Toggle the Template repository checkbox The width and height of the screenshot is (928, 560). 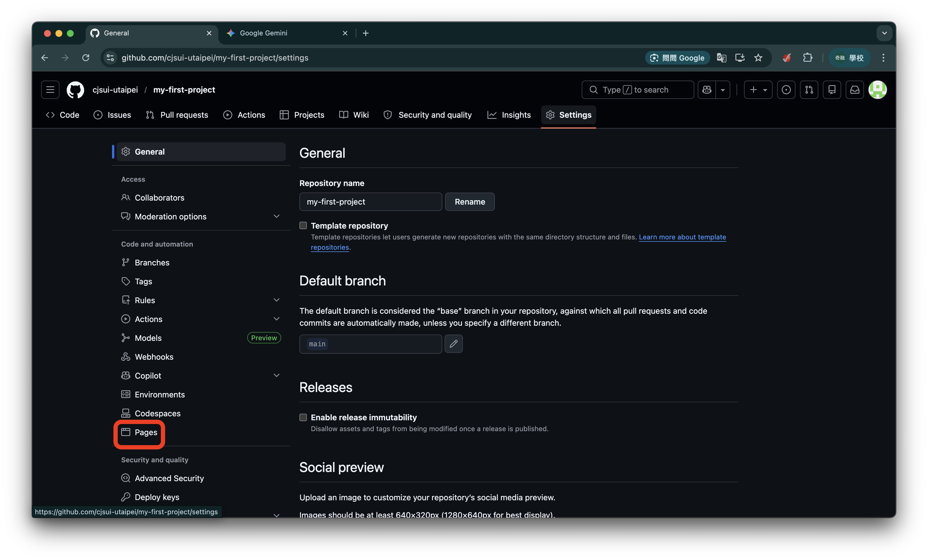click(x=303, y=226)
